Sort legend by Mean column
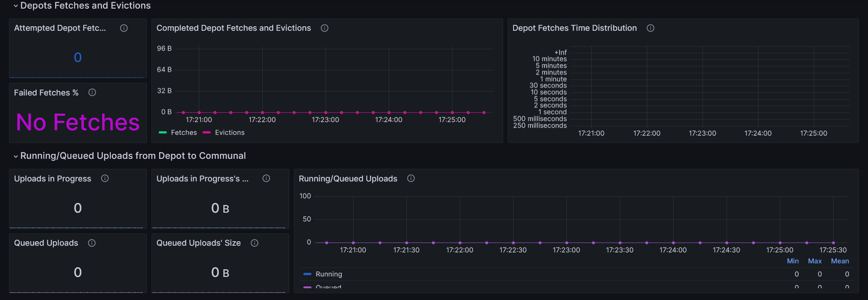Viewport: 868px width, 300px height. (840, 261)
